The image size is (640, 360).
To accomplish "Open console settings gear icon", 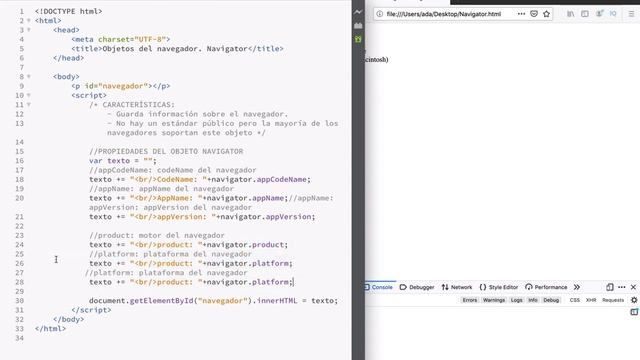I will pyautogui.click(x=634, y=300).
